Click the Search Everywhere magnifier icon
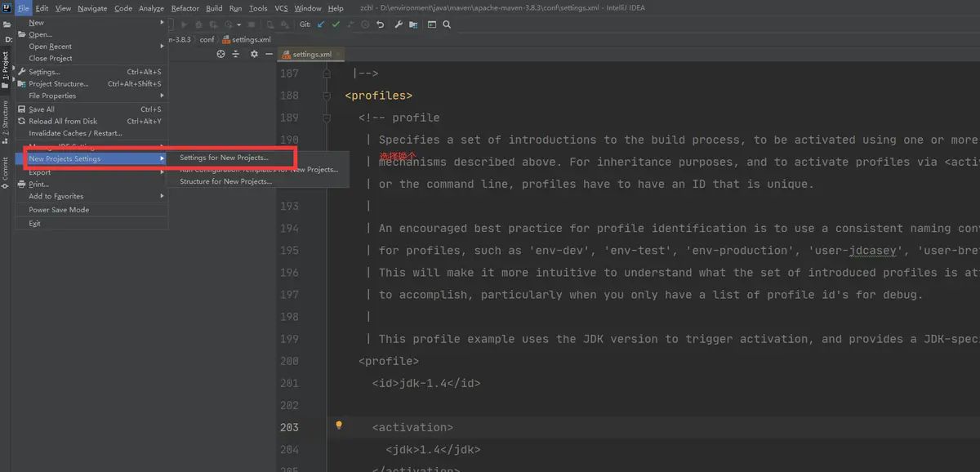Screen dimensions: 980x472 (x=447, y=24)
